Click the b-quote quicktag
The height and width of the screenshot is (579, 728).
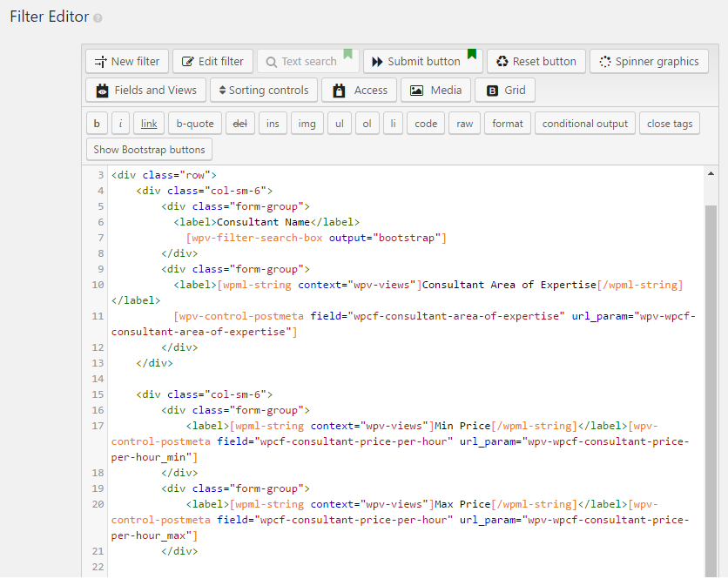[x=195, y=124]
